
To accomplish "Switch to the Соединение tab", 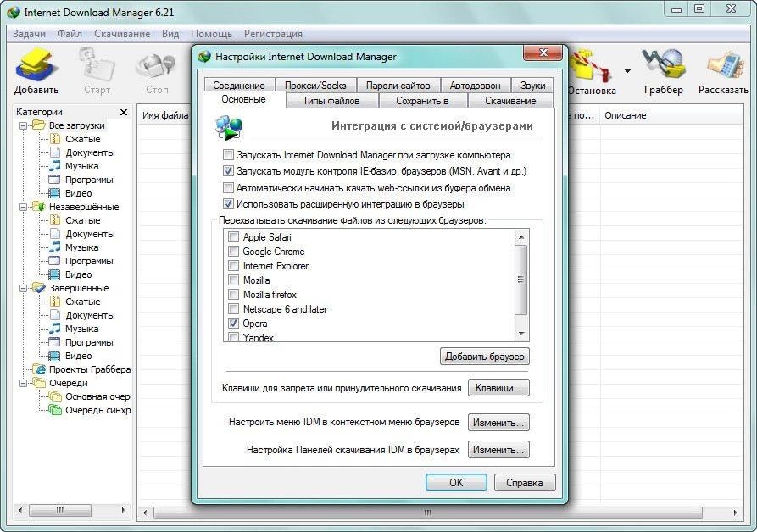I will click(239, 85).
